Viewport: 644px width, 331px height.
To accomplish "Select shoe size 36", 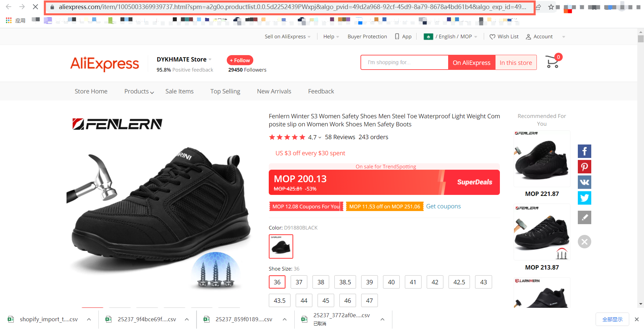I will click(277, 282).
